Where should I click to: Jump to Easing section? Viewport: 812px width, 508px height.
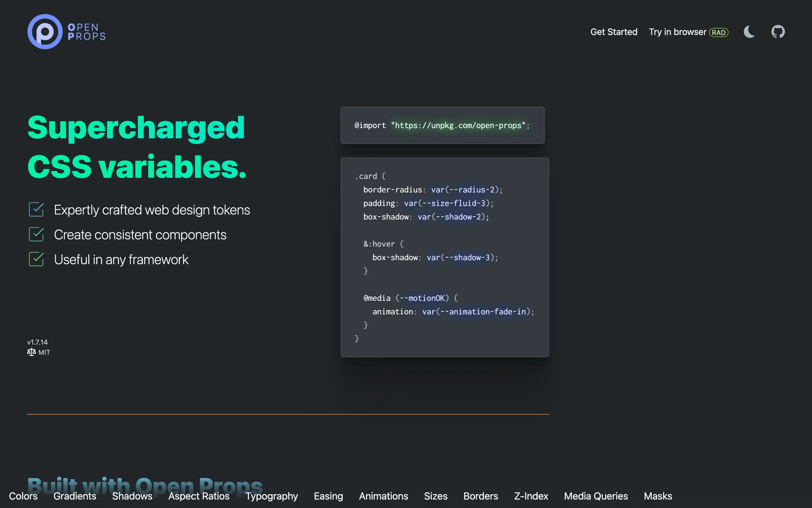[328, 496]
